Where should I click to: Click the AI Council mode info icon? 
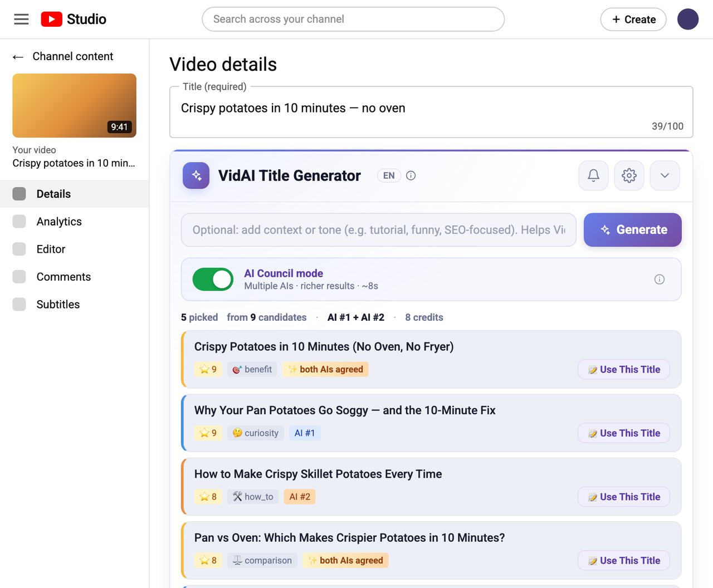coord(660,280)
